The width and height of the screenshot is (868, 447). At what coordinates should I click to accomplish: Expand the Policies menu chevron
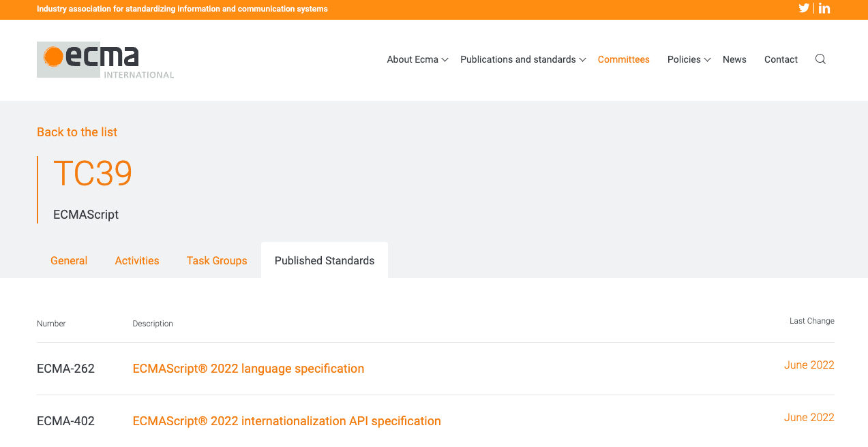707,60
